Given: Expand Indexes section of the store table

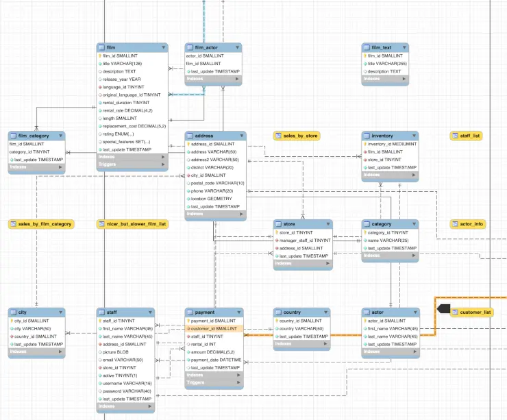Looking at the screenshot, I should 328,263.
